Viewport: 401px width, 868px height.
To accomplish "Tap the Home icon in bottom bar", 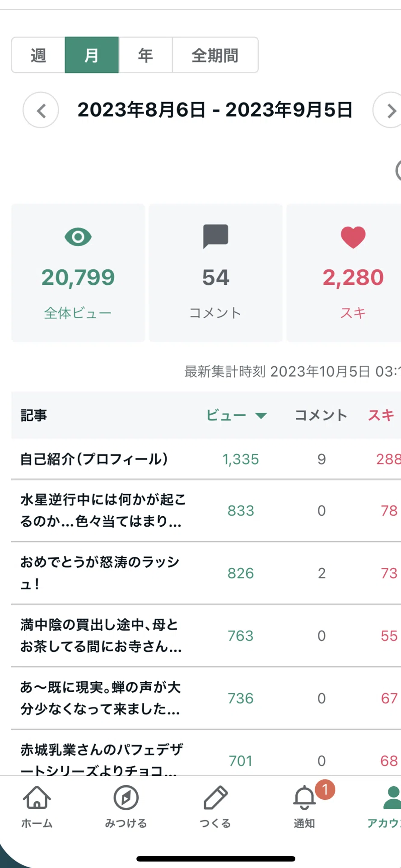I will coord(37,798).
